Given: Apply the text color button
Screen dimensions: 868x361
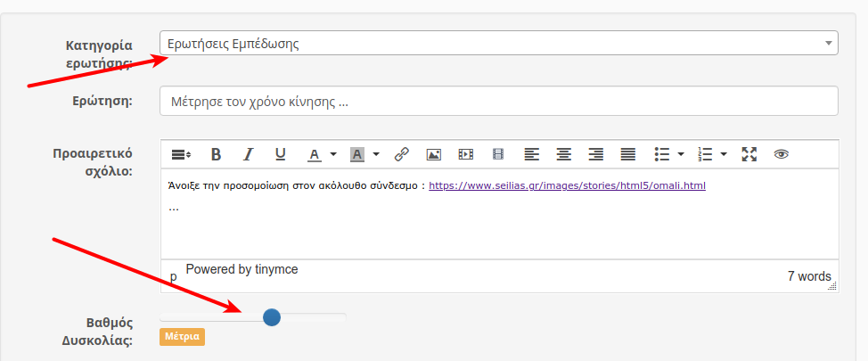Looking at the screenshot, I should pyautogui.click(x=315, y=154).
